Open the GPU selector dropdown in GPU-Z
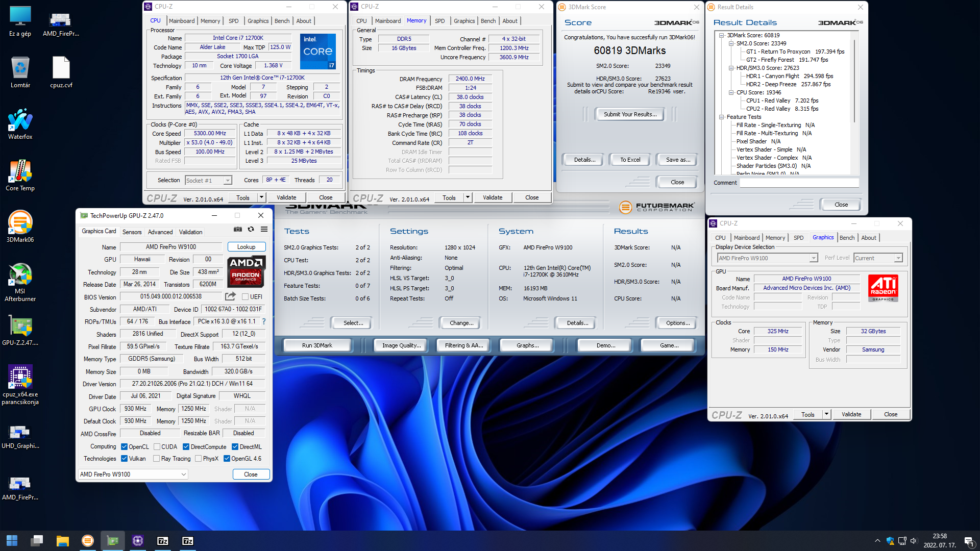The image size is (980, 551). tap(133, 474)
